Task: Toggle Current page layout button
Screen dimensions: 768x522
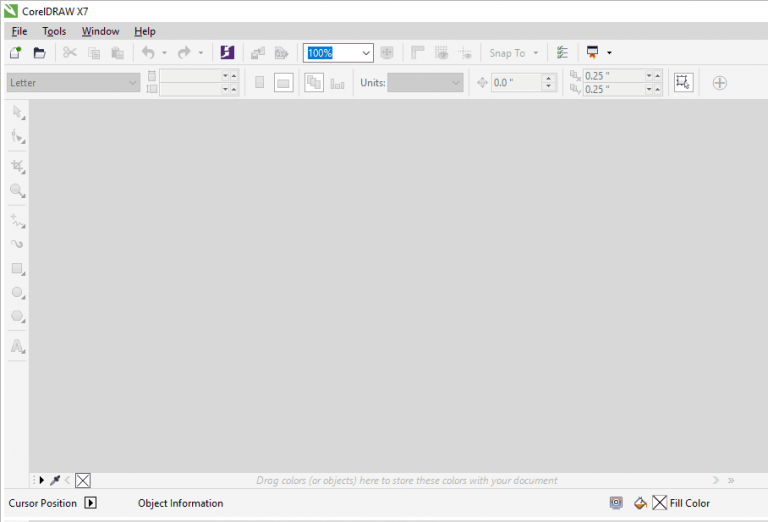Action: [x=337, y=83]
